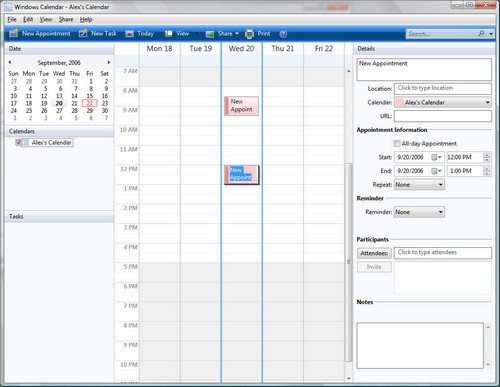Select the 9 AM appointment on Wednesday
The height and width of the screenshot is (387, 500).
tap(241, 106)
